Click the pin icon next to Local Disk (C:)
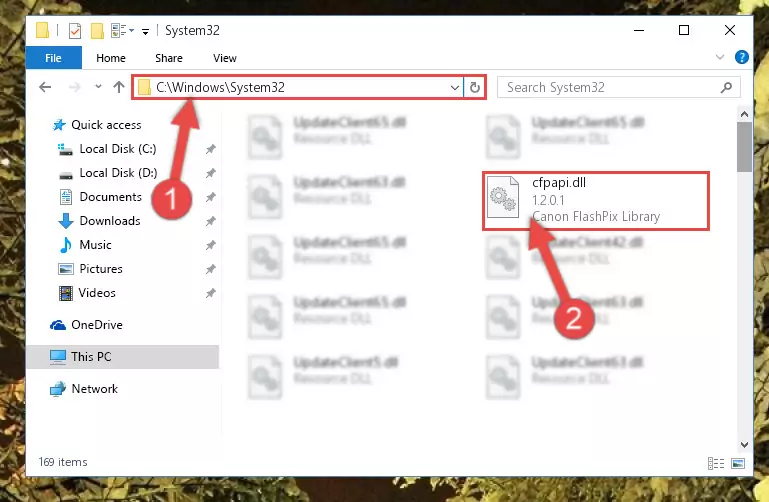This screenshot has height=502, width=769. [210, 149]
